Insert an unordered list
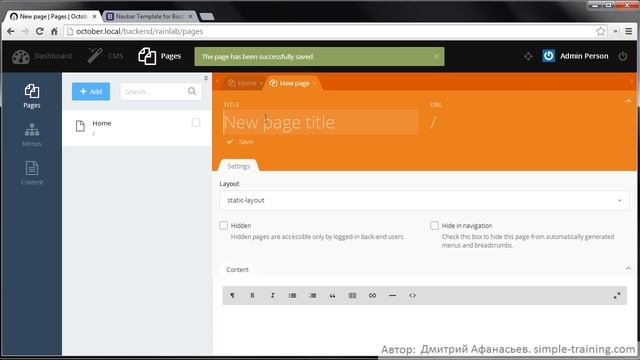The image size is (640, 360). [x=292, y=296]
